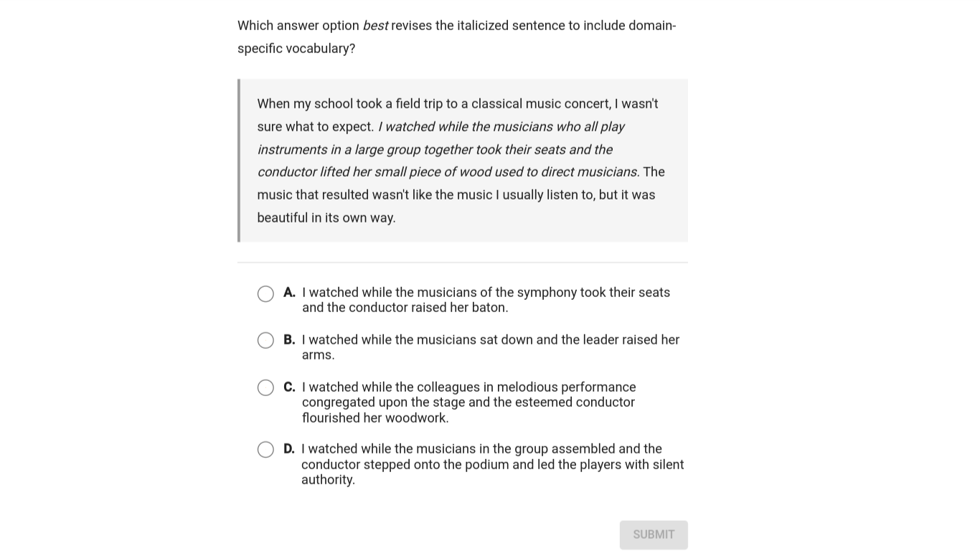Viewport: 980px width, 551px height.
Task: Pick the answer ending with silent authority
Action: [x=493, y=464]
